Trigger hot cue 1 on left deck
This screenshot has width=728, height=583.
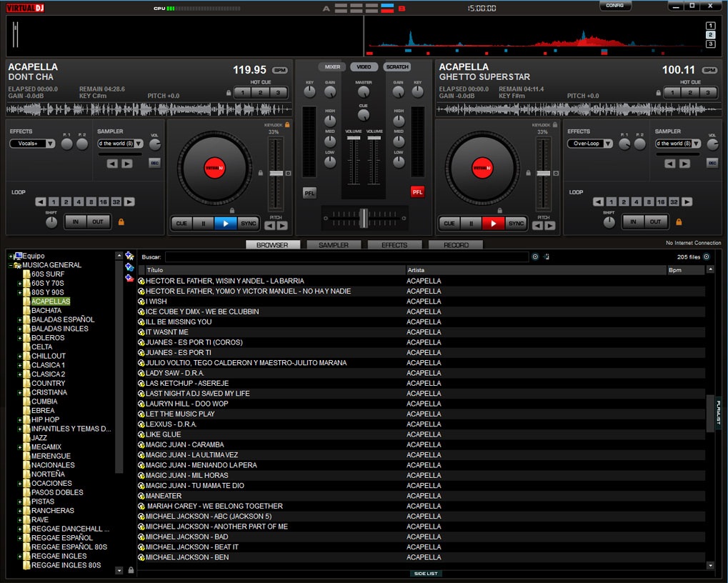(242, 92)
